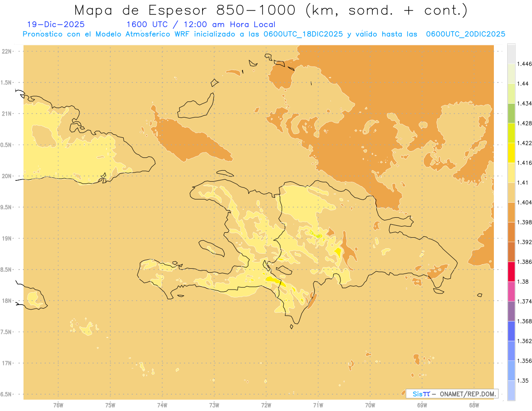Click the '18N' latitude axis label
Image resolution: width=532 pixels, height=411 pixels.
click(7, 301)
